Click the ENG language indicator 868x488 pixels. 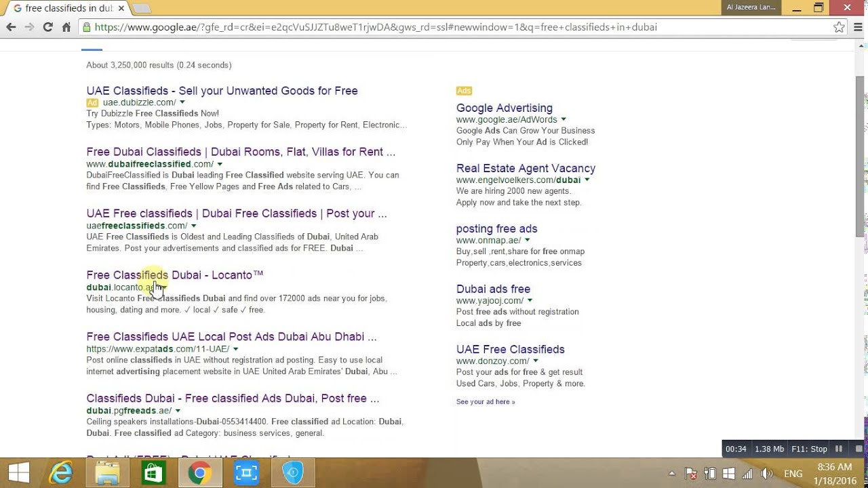click(x=793, y=474)
